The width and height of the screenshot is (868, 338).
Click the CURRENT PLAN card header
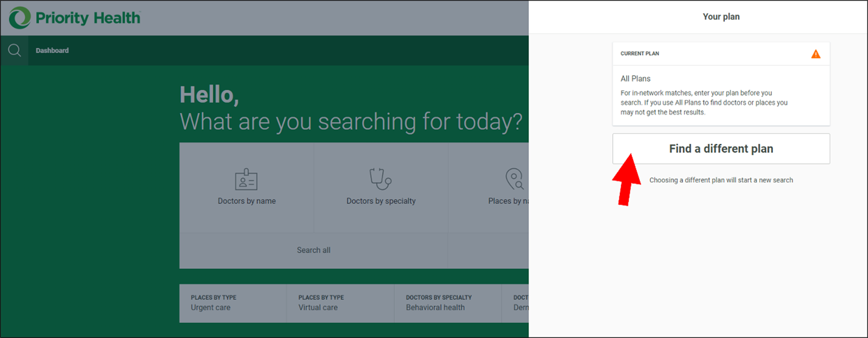pyautogui.click(x=721, y=53)
